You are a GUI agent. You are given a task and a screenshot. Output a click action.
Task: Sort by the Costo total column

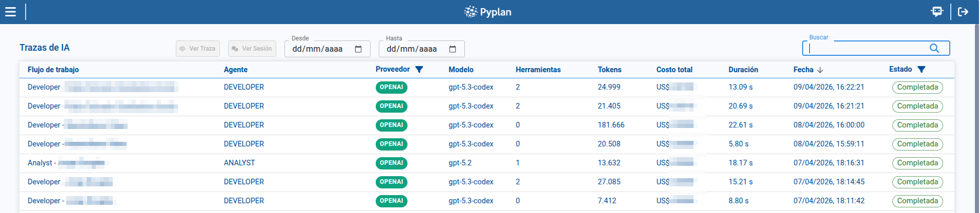(674, 70)
